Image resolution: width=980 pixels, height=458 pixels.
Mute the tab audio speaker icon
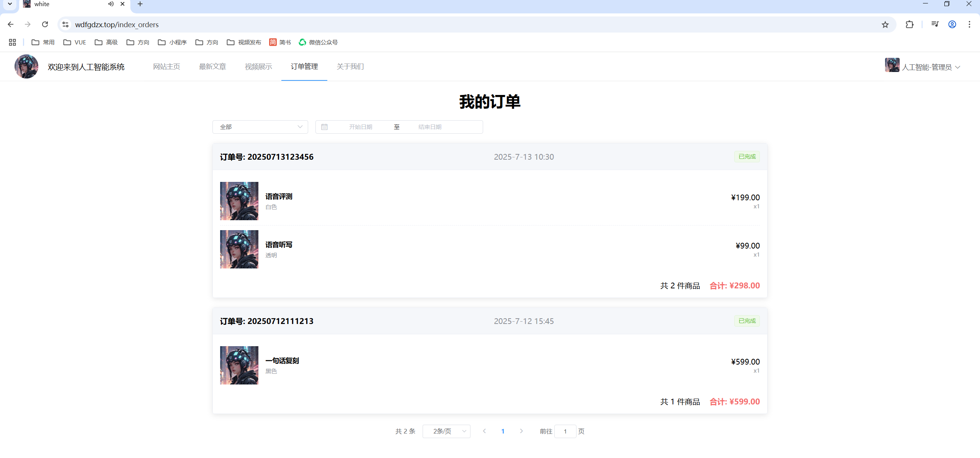(111, 4)
